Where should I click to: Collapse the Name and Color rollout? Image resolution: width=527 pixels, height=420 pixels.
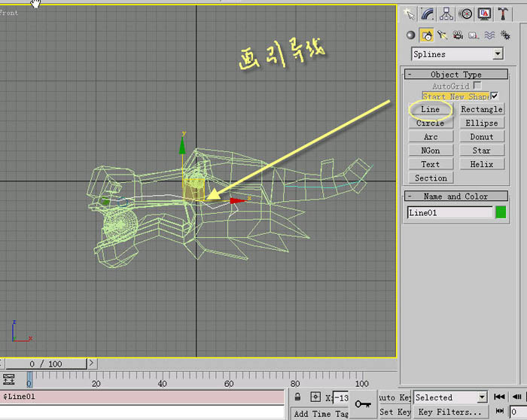pyautogui.click(x=456, y=196)
